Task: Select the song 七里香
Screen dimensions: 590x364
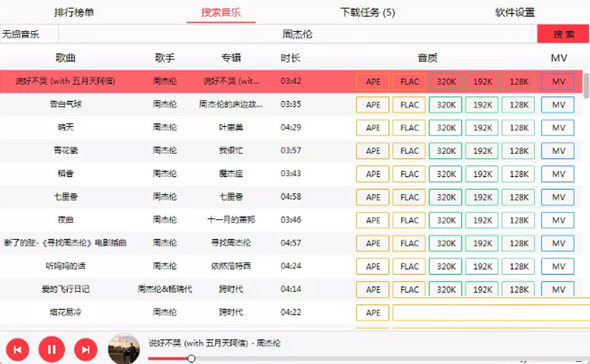Action: coord(65,196)
